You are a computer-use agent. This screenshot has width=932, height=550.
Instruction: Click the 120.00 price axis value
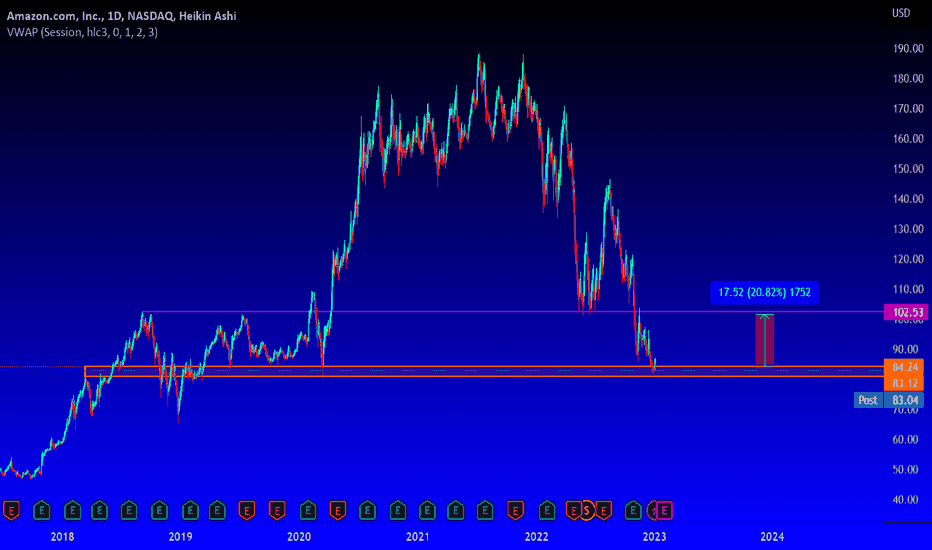point(908,259)
